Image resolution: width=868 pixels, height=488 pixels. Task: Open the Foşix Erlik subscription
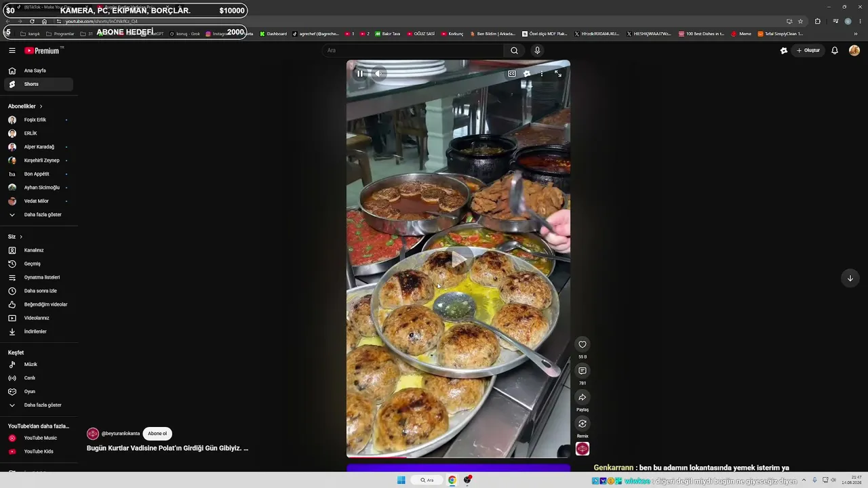(x=39, y=120)
